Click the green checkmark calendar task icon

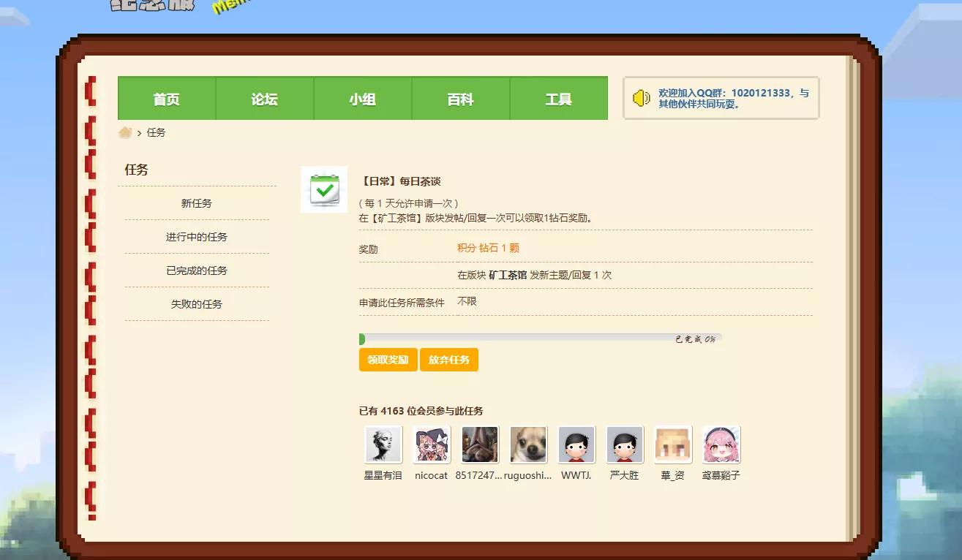(x=324, y=190)
